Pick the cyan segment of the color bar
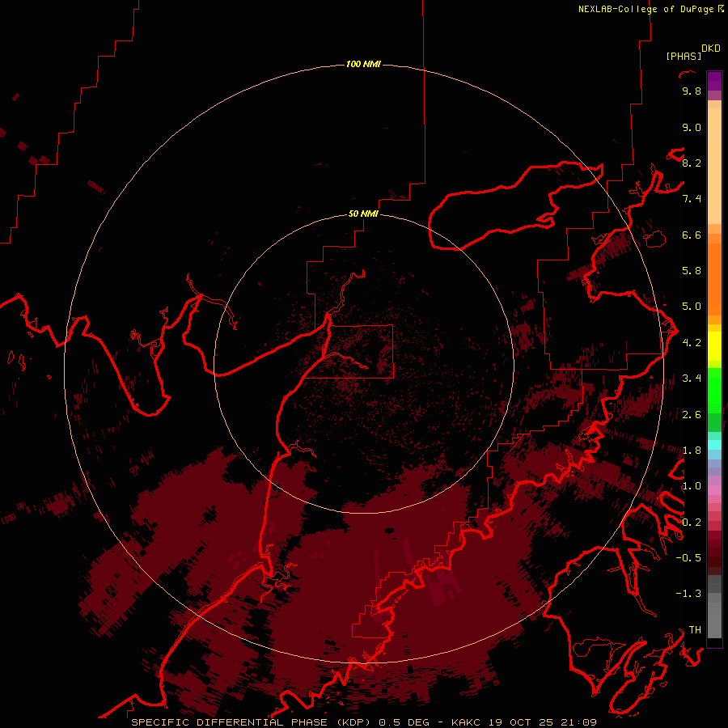 [714, 444]
